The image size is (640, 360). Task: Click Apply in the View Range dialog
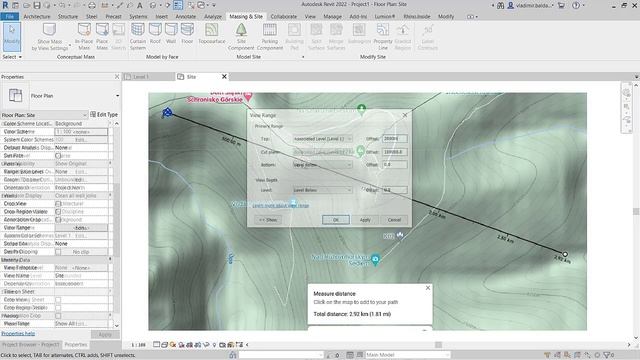(365, 220)
